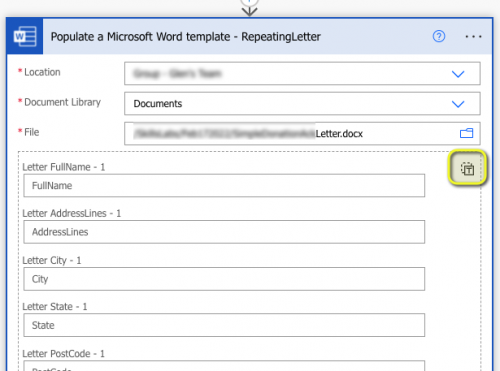Click the 'Letter FullName - 1' label

coord(64,167)
